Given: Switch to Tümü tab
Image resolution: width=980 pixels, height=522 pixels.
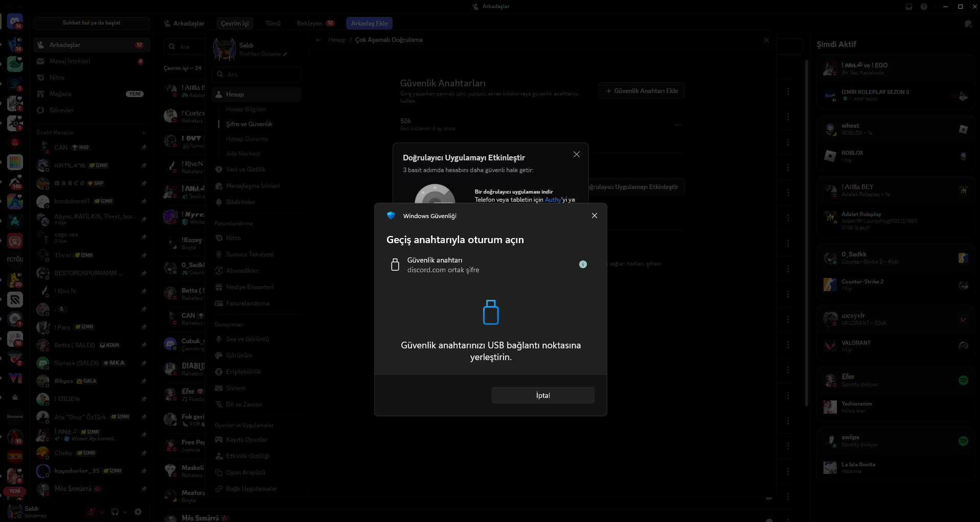Looking at the screenshot, I should pos(272,23).
